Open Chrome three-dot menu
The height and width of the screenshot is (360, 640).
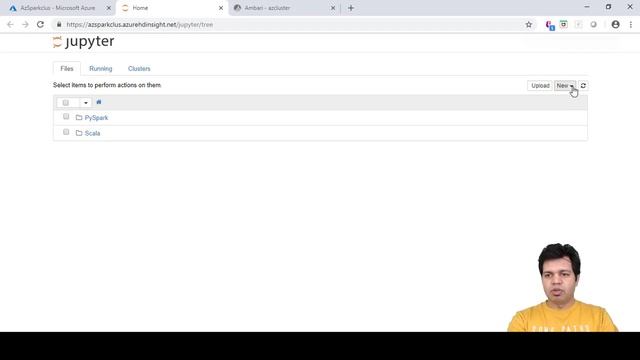(631, 24)
